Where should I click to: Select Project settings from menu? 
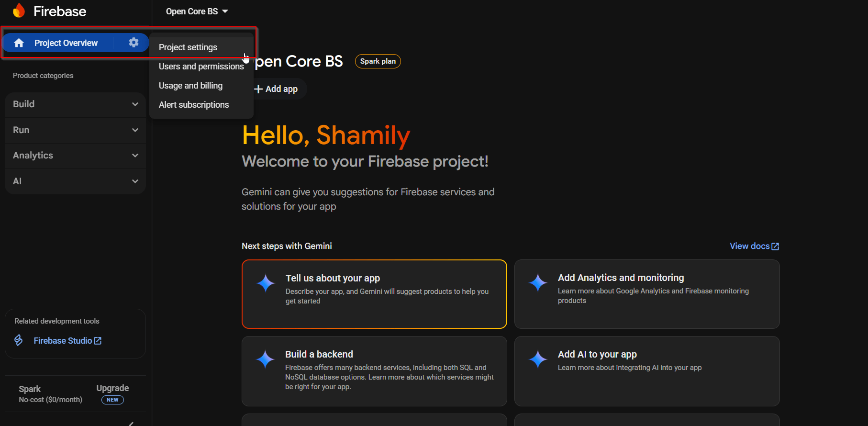(188, 47)
